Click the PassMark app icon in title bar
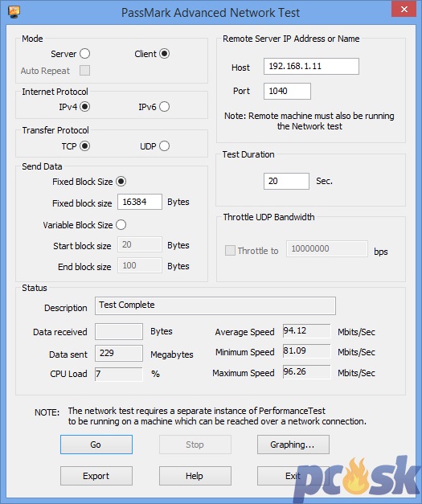This screenshot has height=504, width=422. pos(14,12)
